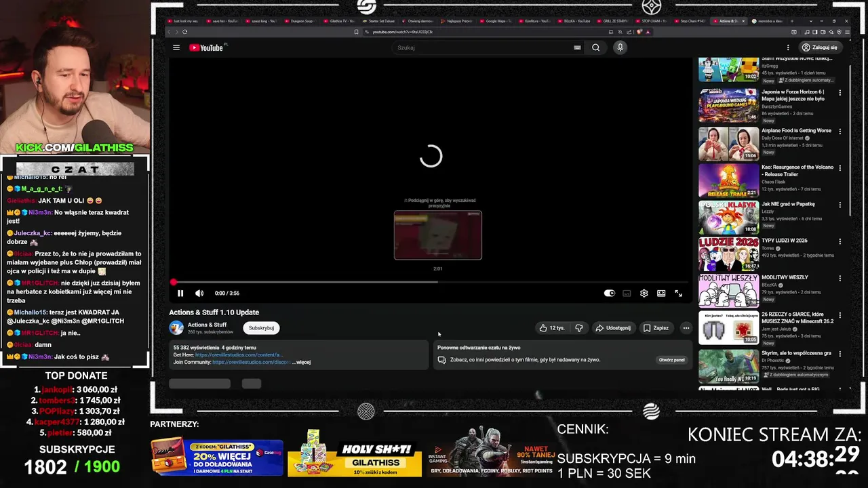Screen dimensions: 868x488
Task: Switch to the Starter Set Deluxe tab
Action: tap(378, 21)
